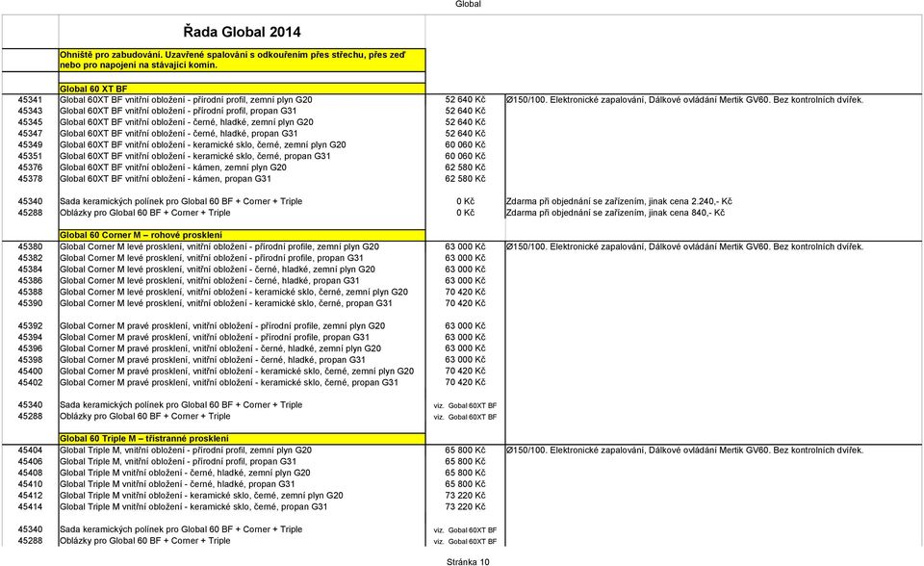
Task: Select the 62 580 Kč price for code 45376
Action: pos(465,167)
